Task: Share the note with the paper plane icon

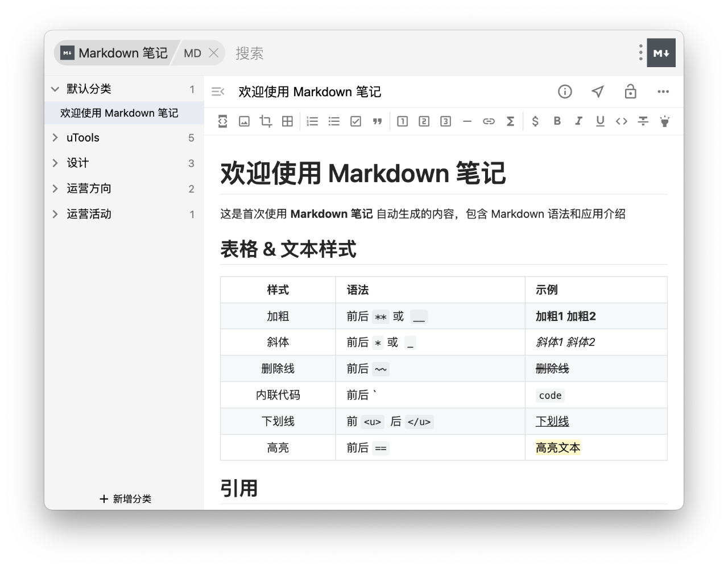Action: point(598,92)
